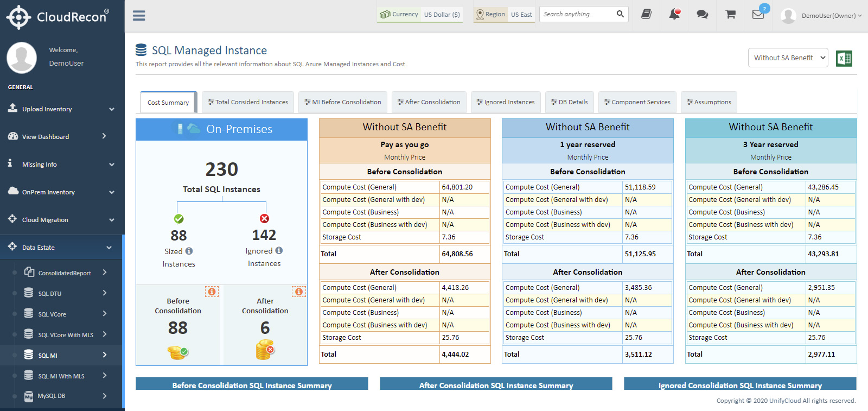Click the sidebar welcome profile picture
868x411 pixels.
(x=22, y=57)
